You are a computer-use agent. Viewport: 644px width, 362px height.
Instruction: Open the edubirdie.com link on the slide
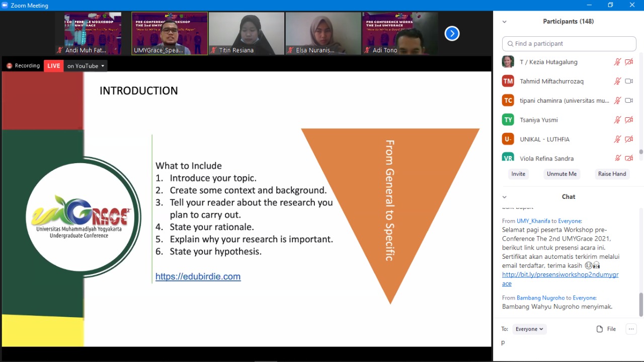click(x=198, y=276)
